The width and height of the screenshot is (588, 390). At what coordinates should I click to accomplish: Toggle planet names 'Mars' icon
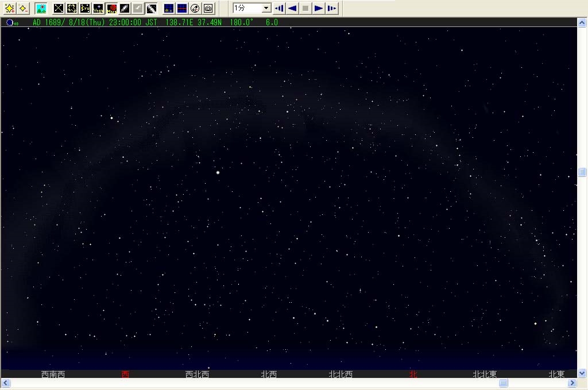pos(111,8)
